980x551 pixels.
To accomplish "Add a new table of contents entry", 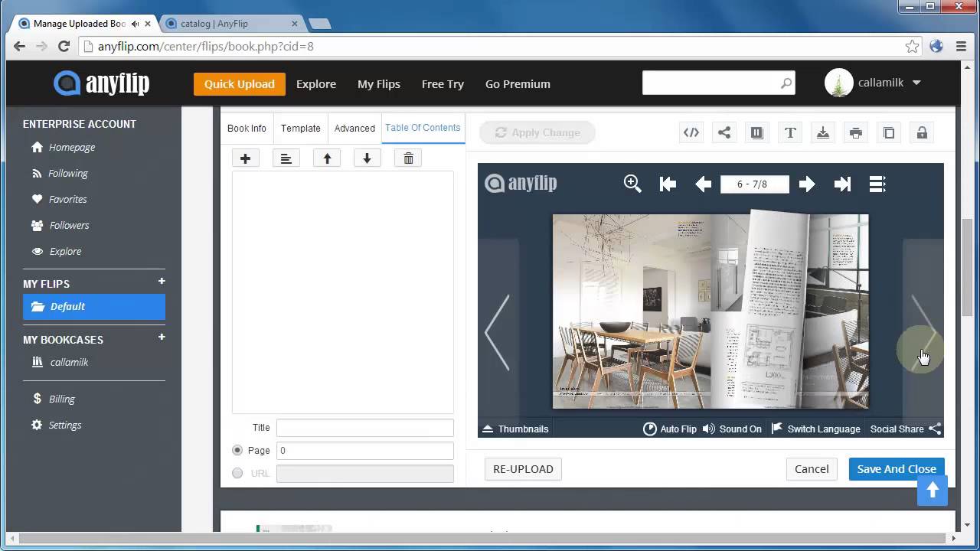I will click(246, 158).
